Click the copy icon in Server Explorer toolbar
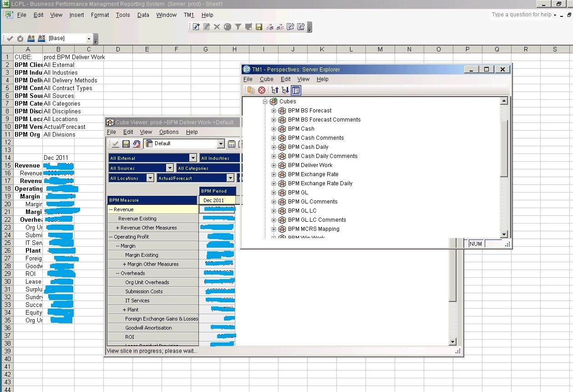The width and height of the screenshot is (573, 392). click(x=251, y=90)
